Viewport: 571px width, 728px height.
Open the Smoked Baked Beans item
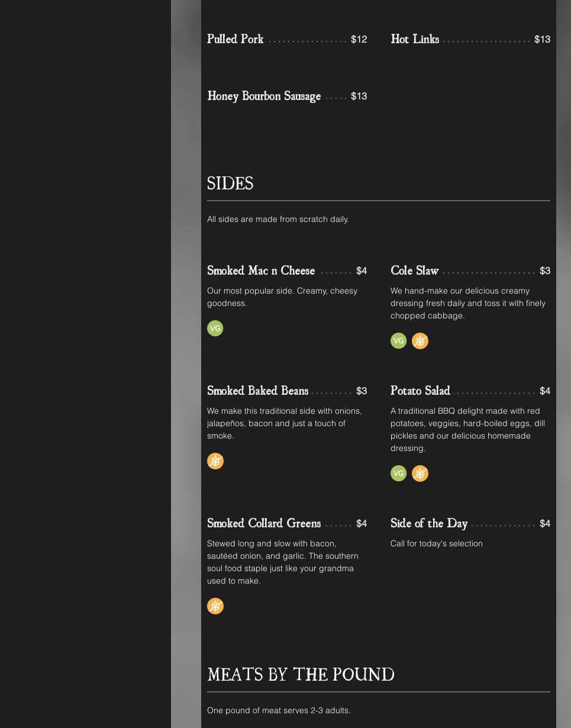257,391
